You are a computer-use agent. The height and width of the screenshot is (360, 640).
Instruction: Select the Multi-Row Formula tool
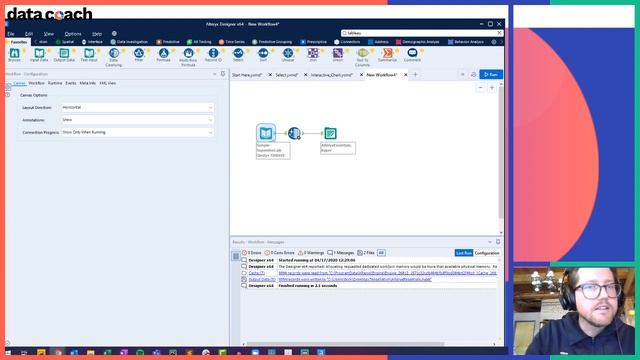pyautogui.click(x=188, y=57)
